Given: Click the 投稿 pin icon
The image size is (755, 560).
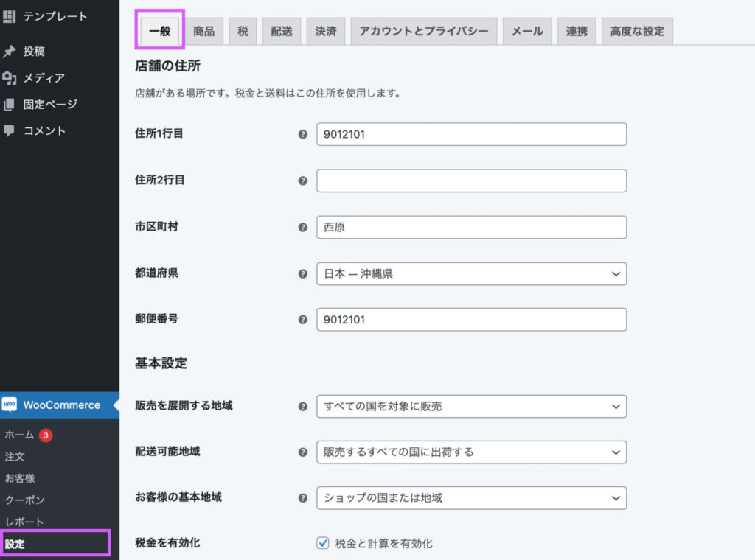Looking at the screenshot, I should 9,52.
